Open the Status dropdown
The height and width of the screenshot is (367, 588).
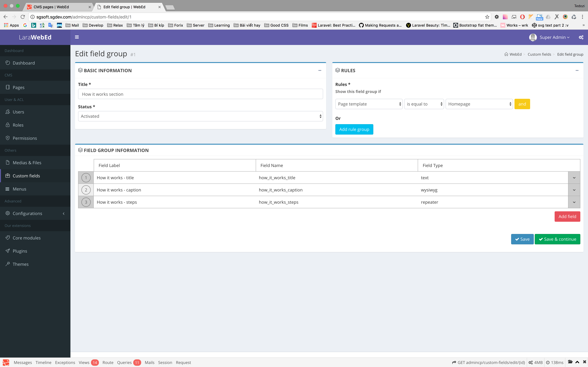pos(200,116)
